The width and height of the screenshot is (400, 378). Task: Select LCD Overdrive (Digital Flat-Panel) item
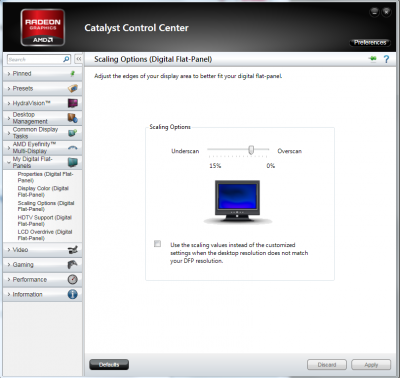click(45, 235)
